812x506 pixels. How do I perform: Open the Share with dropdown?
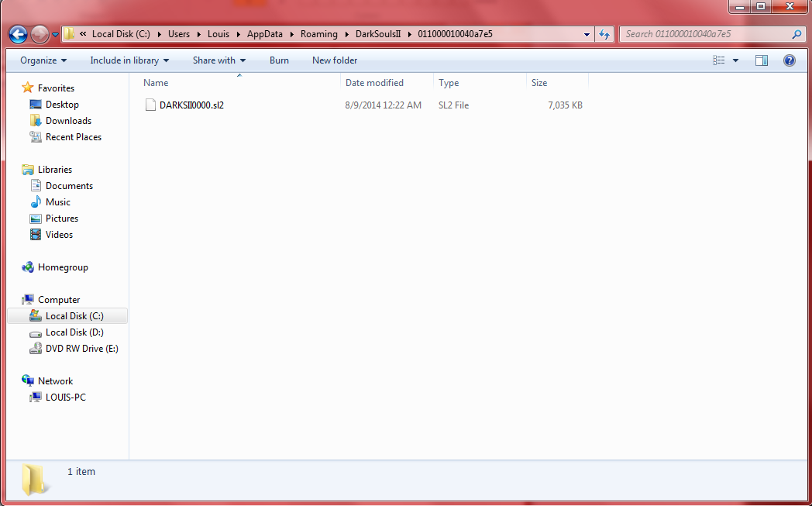(218, 60)
